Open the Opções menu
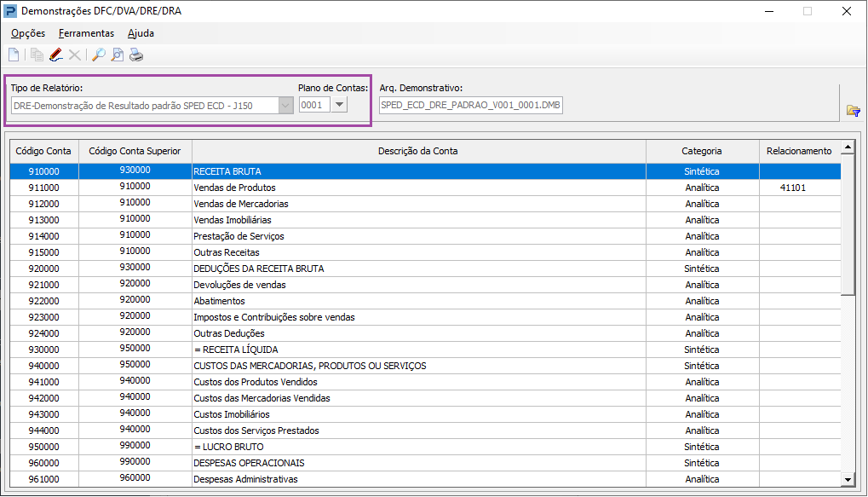This screenshot has width=868, height=497. point(28,33)
